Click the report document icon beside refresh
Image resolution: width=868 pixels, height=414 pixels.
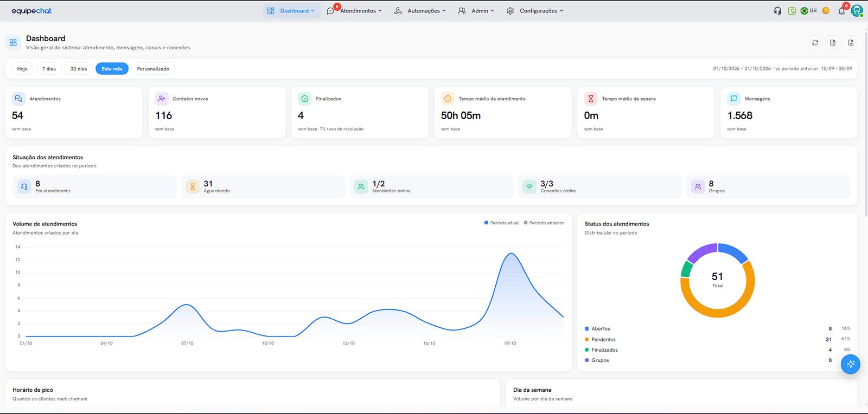[833, 43]
